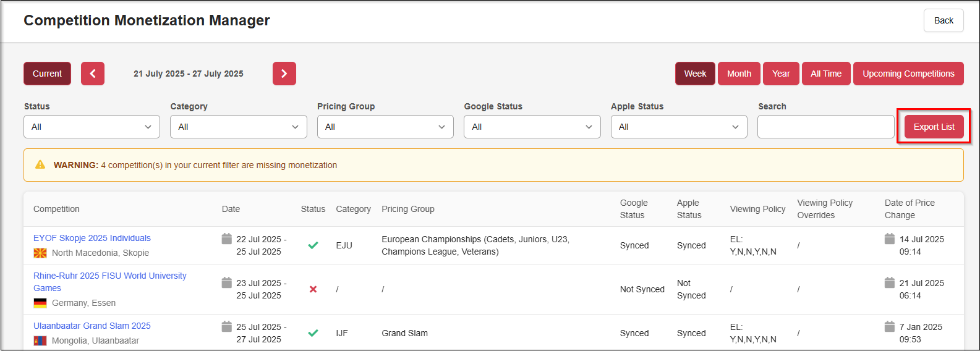Screen dimensions: 980x351
Task: Advance to next week using right arrow
Action: [284, 74]
